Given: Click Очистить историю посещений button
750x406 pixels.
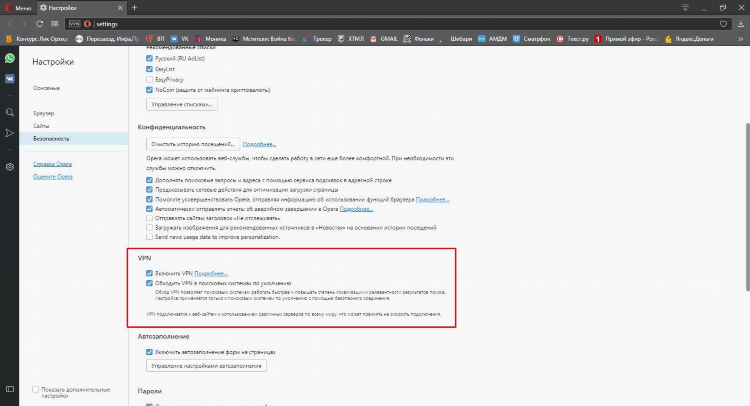Looking at the screenshot, I should [193, 144].
